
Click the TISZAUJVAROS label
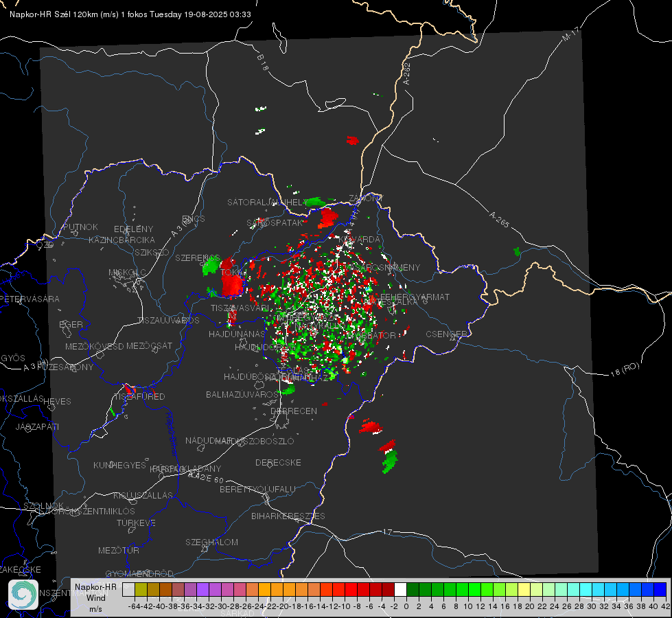pos(168,321)
